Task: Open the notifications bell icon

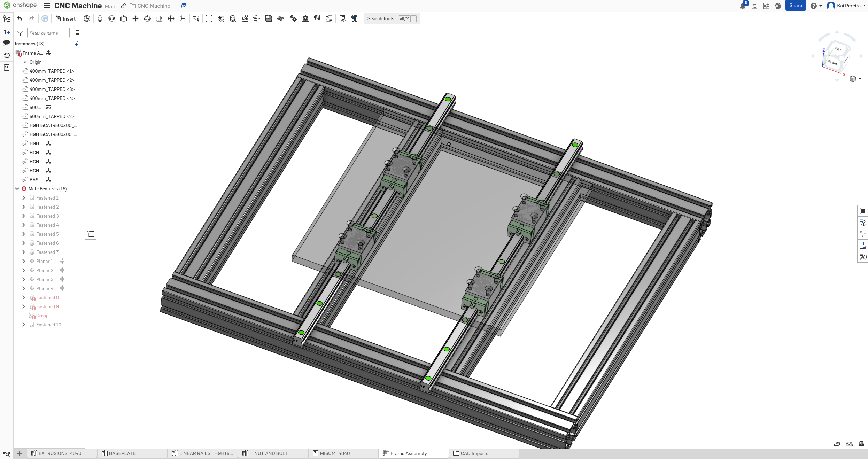Action: 742,6
